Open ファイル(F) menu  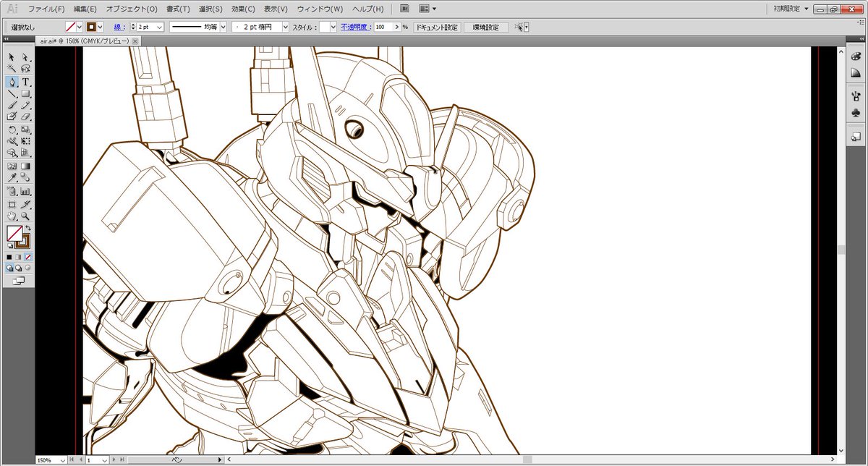tap(46, 9)
